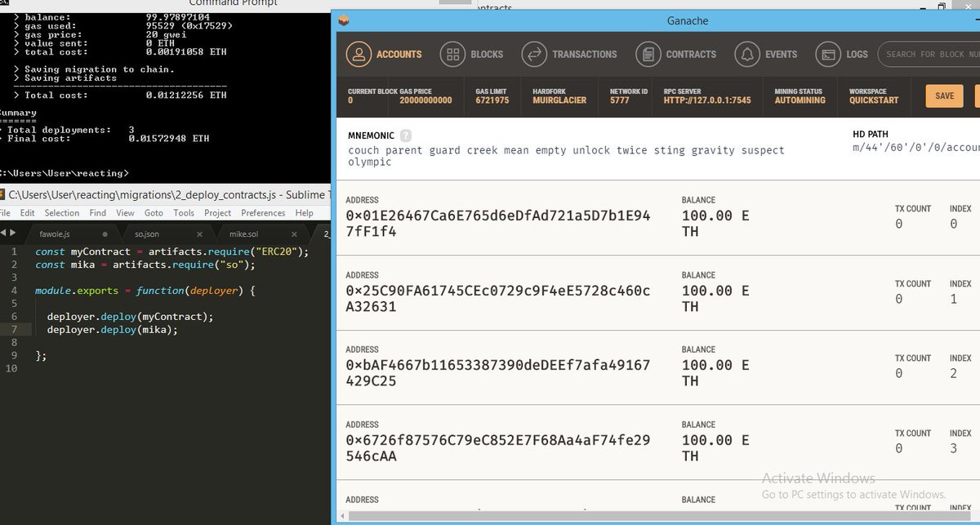Open the Transactions arrows icon in Ganache
This screenshot has height=525, width=980.
tap(534, 54)
